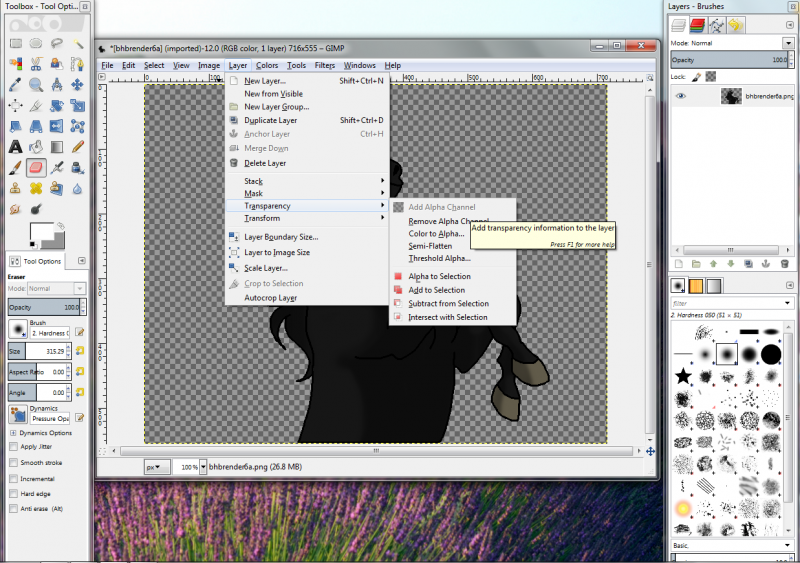This screenshot has width=800, height=563.
Task: Click new layer icon at Layers panel bottom
Action: 679,264
